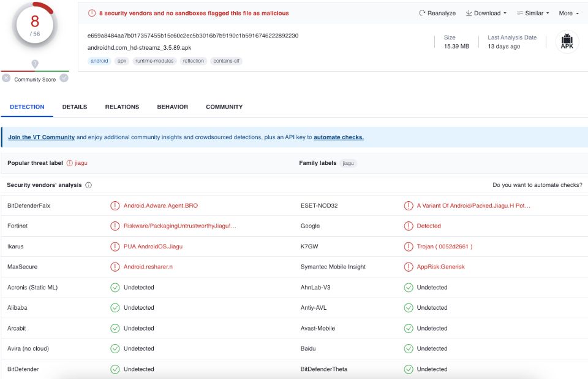Click the Fortinet detection alert icon
This screenshot has width=588, height=379.
pos(115,226)
